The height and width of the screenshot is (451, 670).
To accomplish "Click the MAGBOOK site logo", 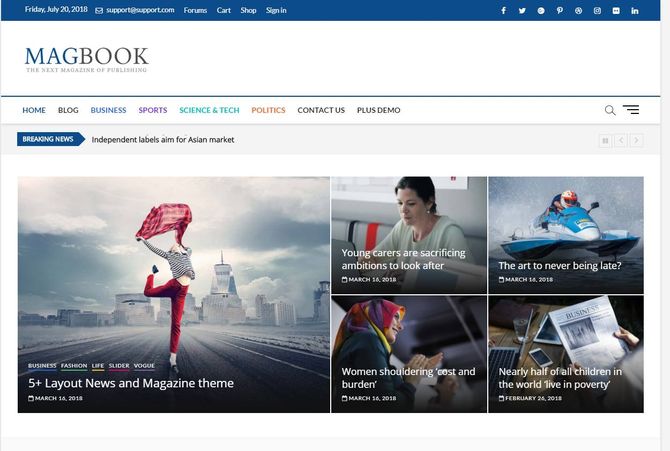I will click(x=86, y=59).
